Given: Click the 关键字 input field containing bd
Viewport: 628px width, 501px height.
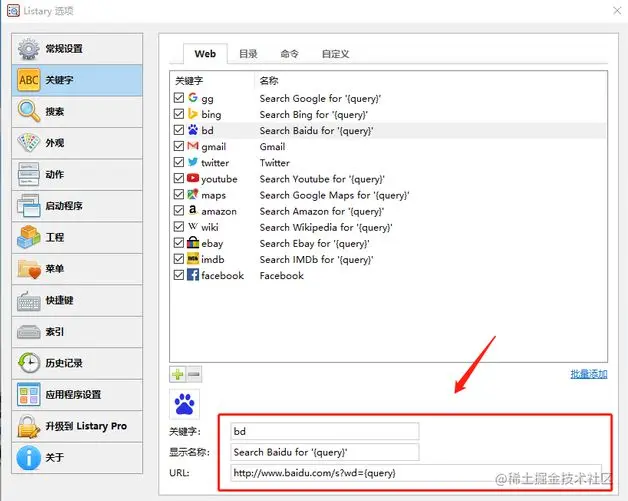Looking at the screenshot, I should pos(325,431).
